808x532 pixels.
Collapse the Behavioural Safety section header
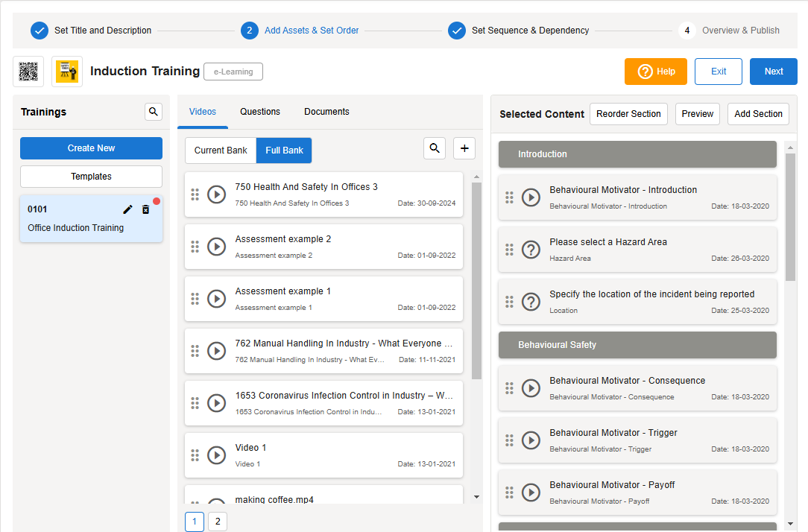(637, 345)
